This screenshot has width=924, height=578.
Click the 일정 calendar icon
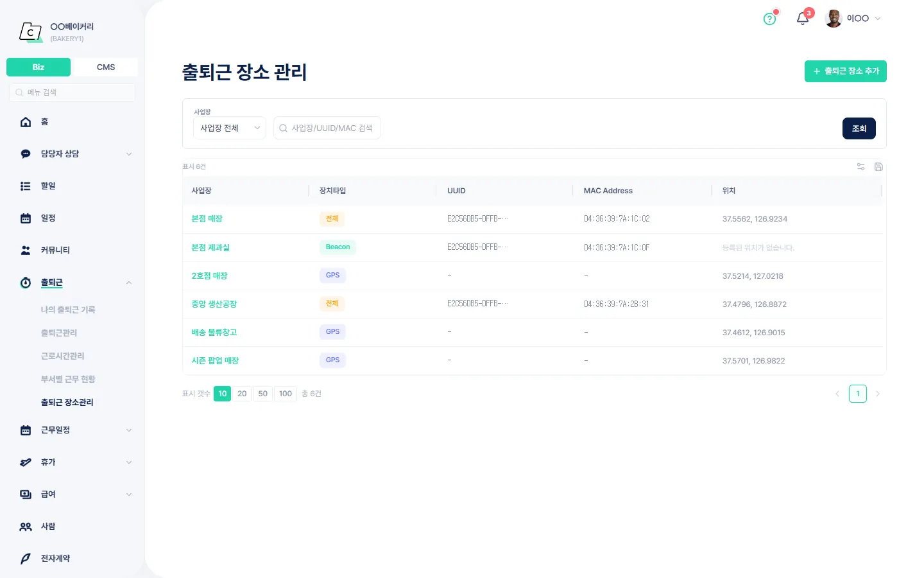tap(26, 218)
